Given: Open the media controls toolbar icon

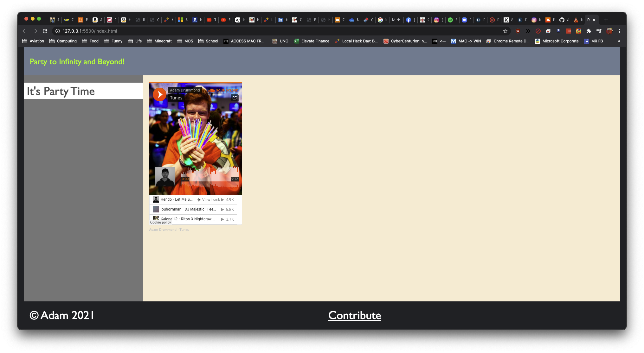Looking at the screenshot, I should [x=599, y=31].
